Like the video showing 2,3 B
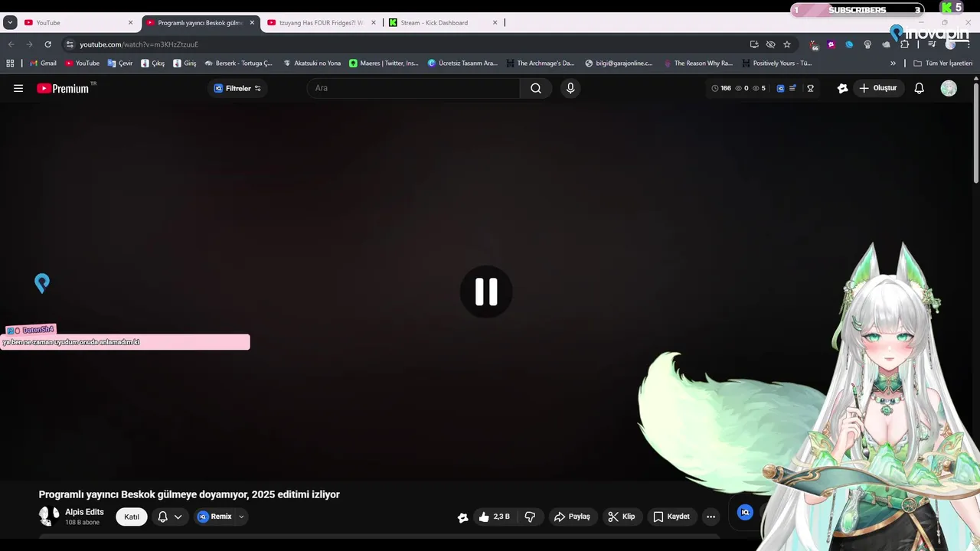This screenshot has height=551, width=980. (494, 517)
